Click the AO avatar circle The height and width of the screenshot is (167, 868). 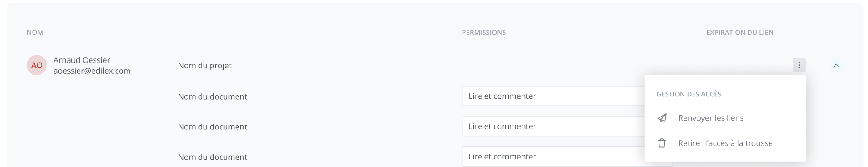[37, 65]
